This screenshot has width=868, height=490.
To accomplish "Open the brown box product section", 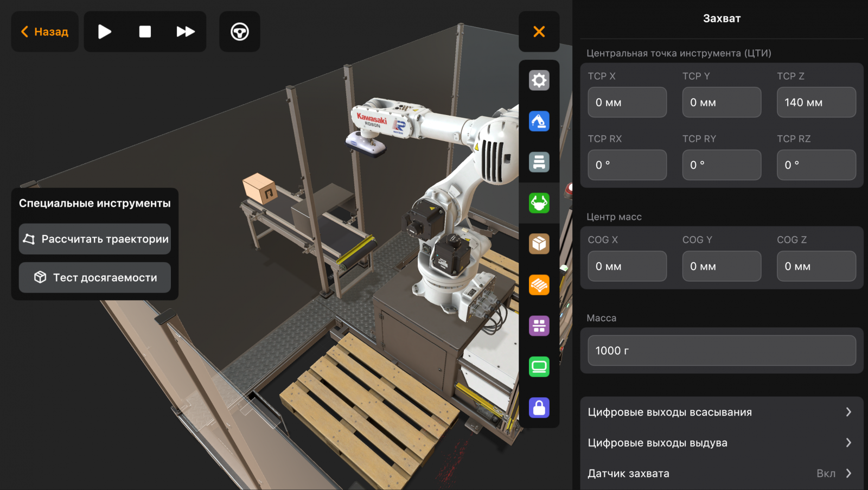I will 539,244.
